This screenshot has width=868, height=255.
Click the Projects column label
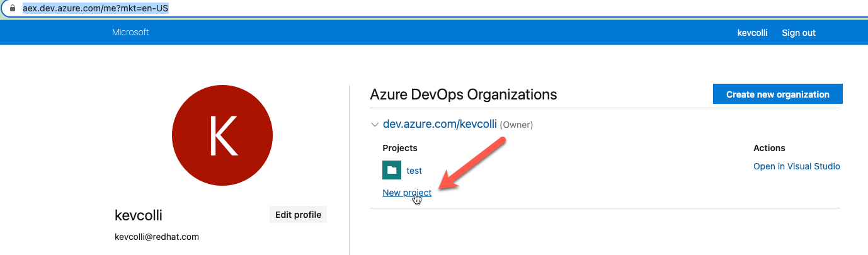click(400, 148)
